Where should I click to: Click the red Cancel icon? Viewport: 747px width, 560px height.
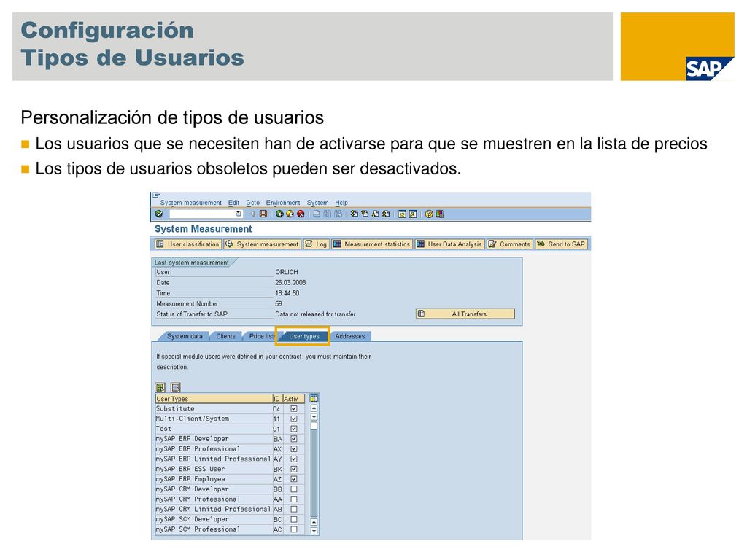tap(301, 214)
